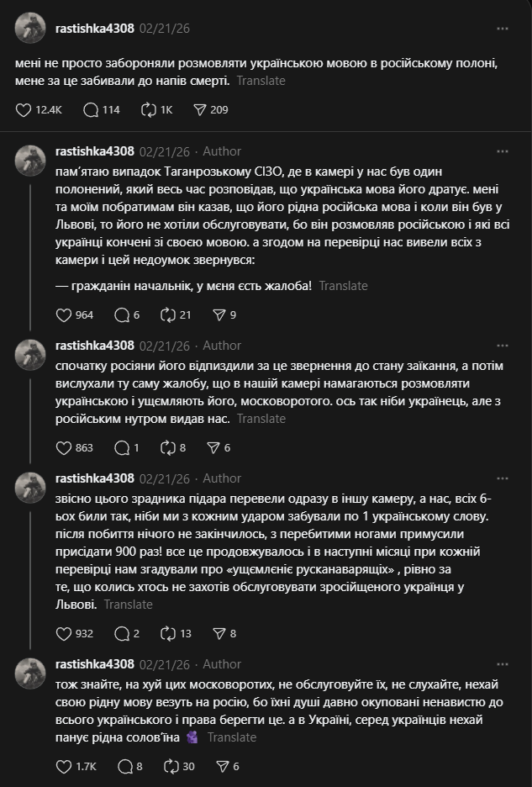Repost the reply showing 21 reposts
This screenshot has width=532, height=787.
166,314
